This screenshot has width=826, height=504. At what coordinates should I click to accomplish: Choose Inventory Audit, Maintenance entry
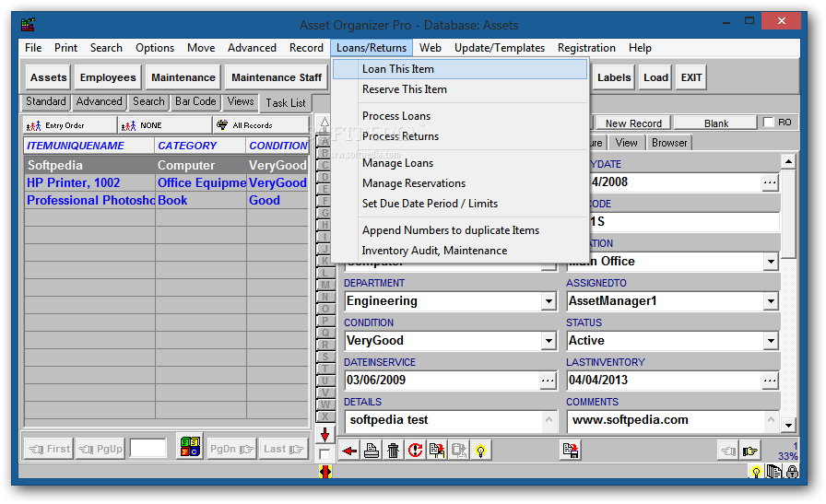[460, 251]
